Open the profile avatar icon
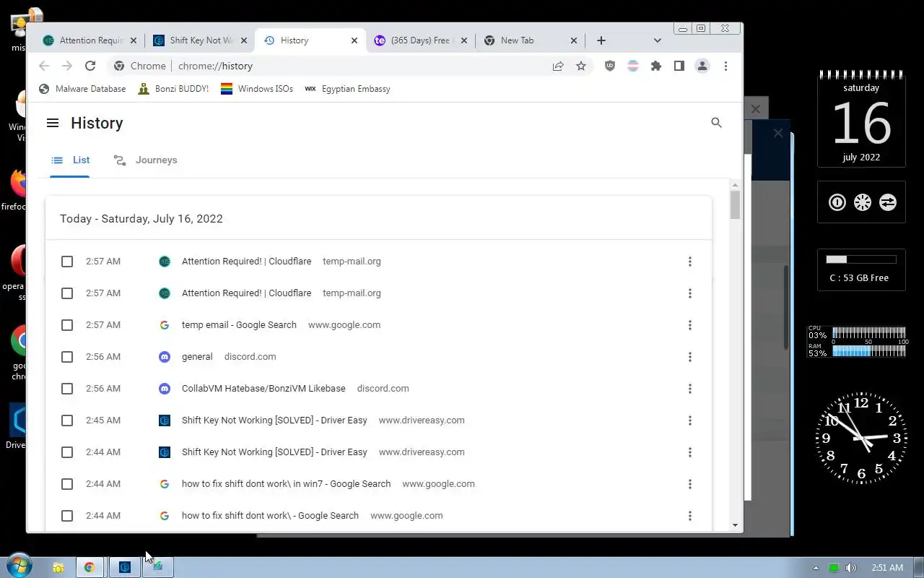Screen dimensions: 924x578 coord(702,66)
